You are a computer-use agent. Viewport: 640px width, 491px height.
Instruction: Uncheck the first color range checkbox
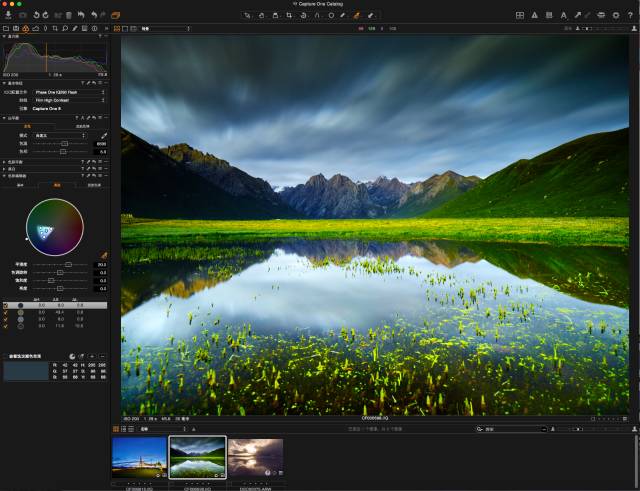point(6,305)
